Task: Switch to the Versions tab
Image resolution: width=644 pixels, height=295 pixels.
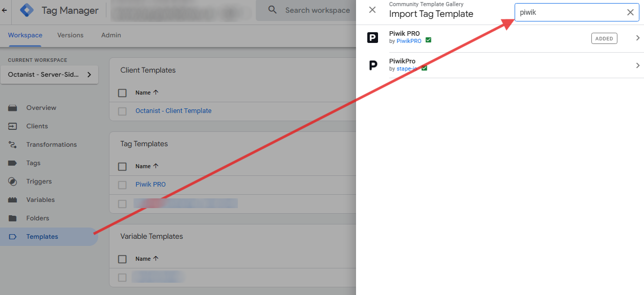Action: [x=70, y=35]
